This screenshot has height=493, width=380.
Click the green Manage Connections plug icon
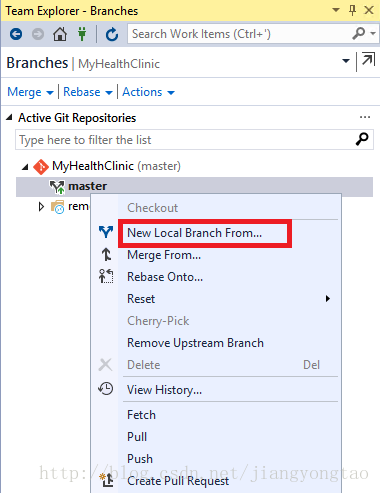point(82,34)
